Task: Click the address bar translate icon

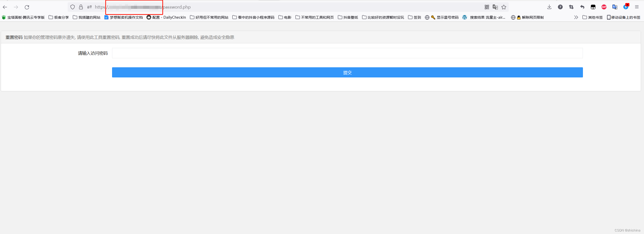Action: pos(495,7)
